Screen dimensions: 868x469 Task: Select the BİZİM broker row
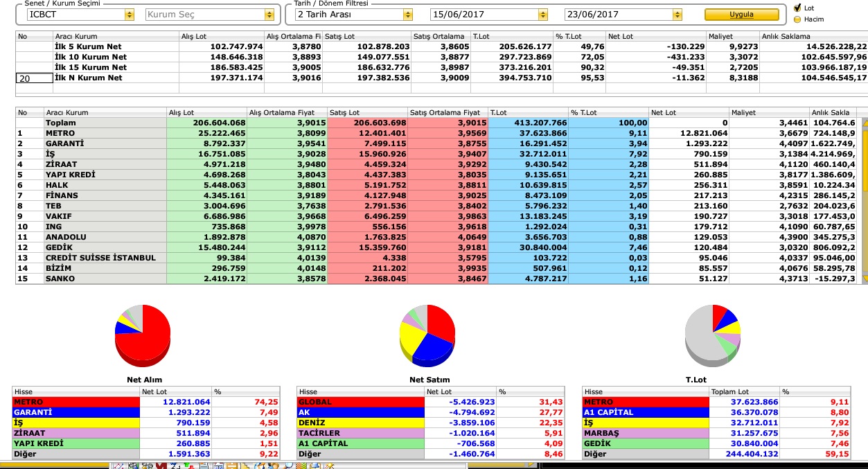436,268
